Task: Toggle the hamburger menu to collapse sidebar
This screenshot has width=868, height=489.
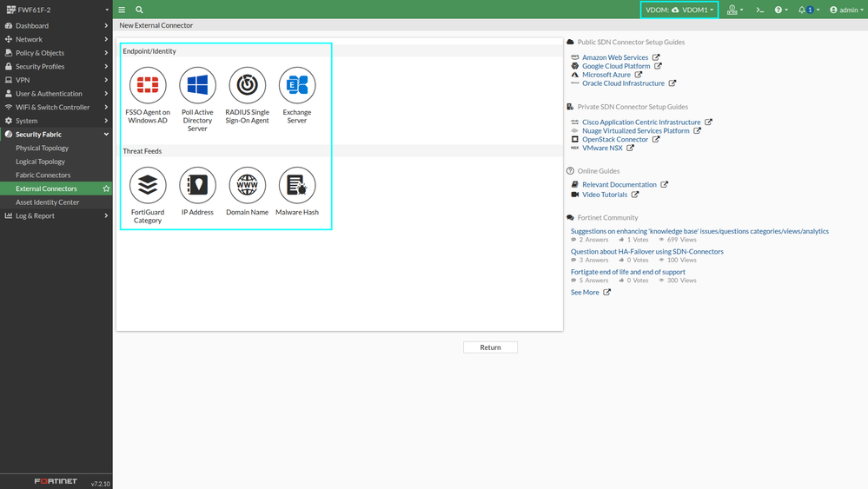Action: point(122,10)
